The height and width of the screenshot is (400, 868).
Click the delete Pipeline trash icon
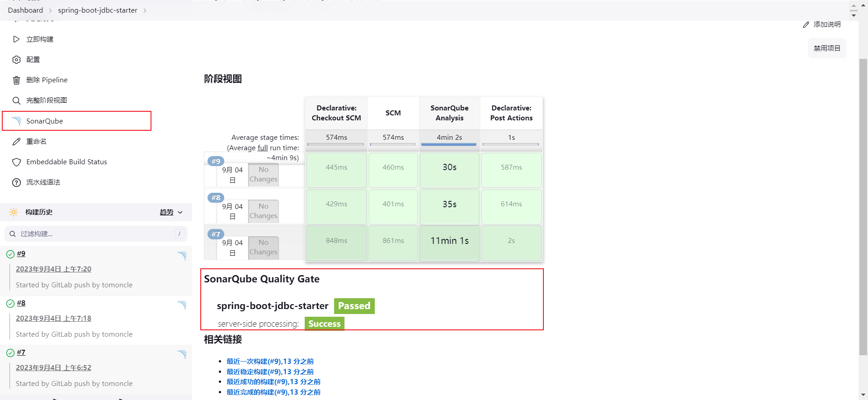coord(16,80)
